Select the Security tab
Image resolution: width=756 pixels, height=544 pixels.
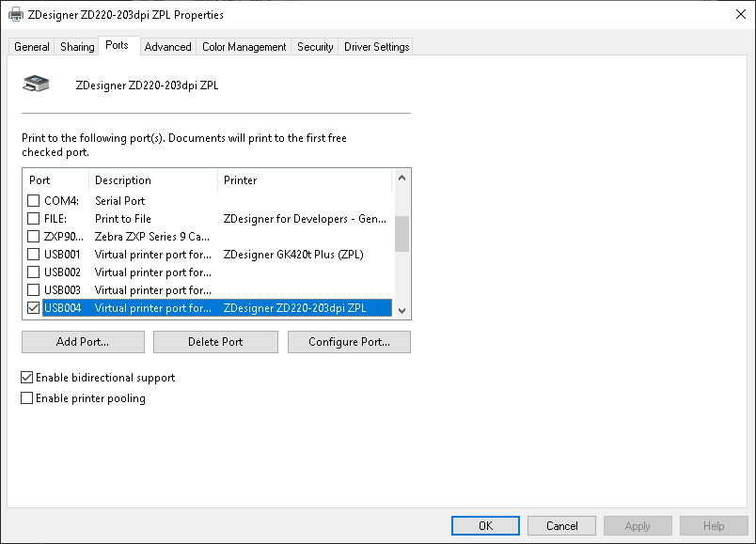pos(314,45)
